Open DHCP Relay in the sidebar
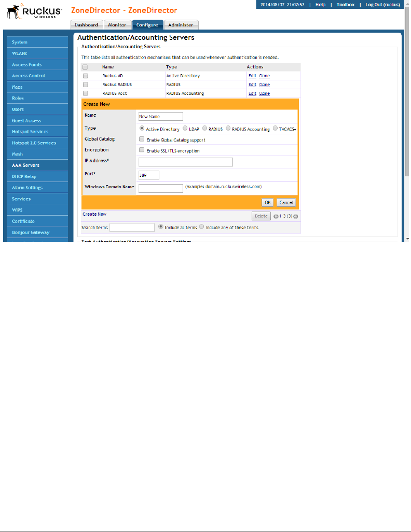 coord(37,176)
